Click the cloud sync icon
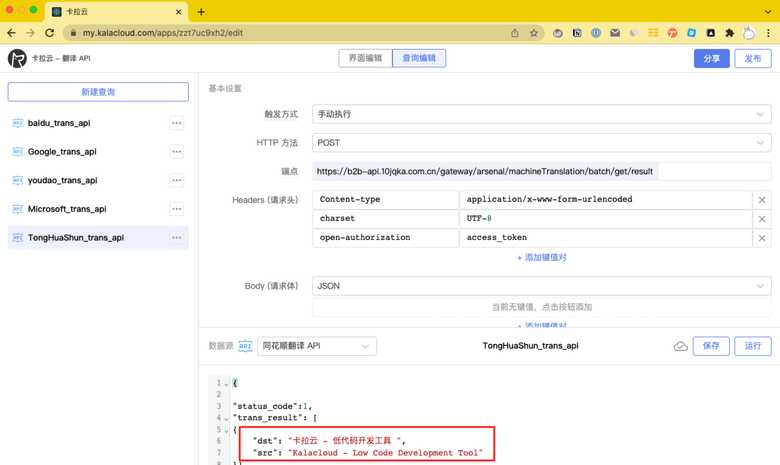This screenshot has height=465, width=780. pos(681,346)
